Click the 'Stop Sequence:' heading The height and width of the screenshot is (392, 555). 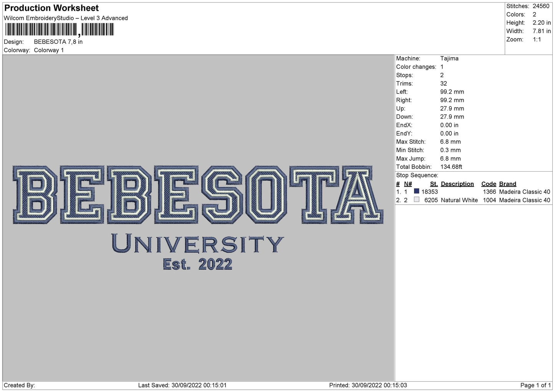coord(417,175)
